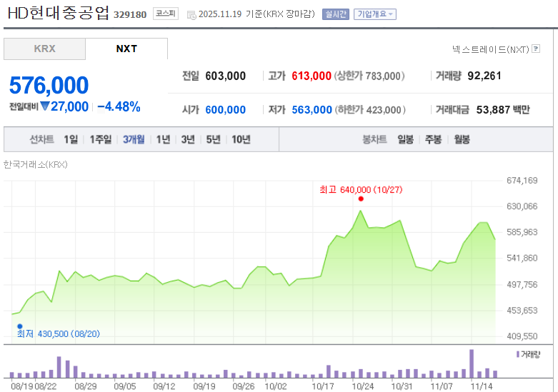
Task: Click the 상한가 783,000 text
Action: click(369, 76)
